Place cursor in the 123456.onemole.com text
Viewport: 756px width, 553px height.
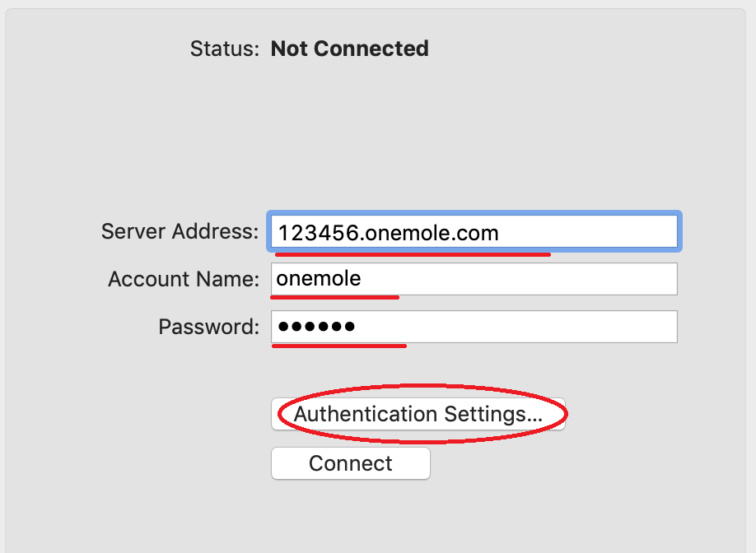pos(388,233)
